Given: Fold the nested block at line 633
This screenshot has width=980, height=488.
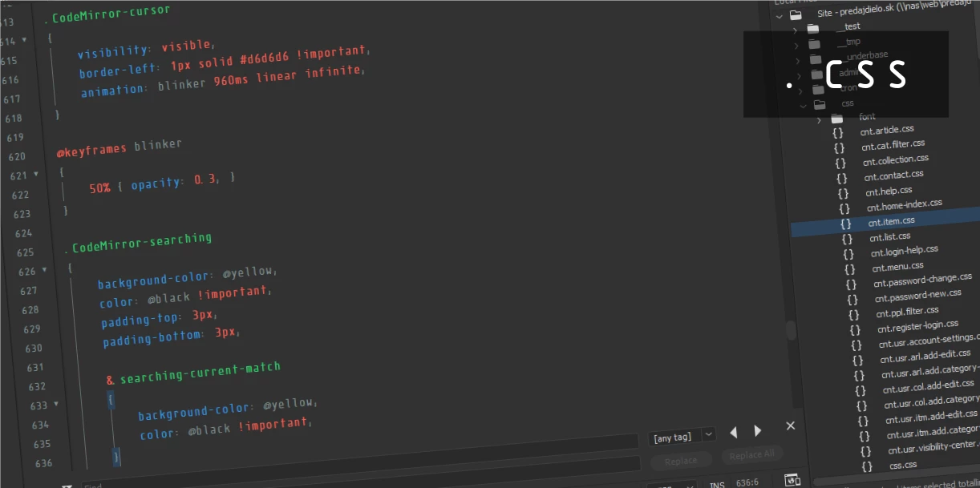Looking at the screenshot, I should [55, 405].
